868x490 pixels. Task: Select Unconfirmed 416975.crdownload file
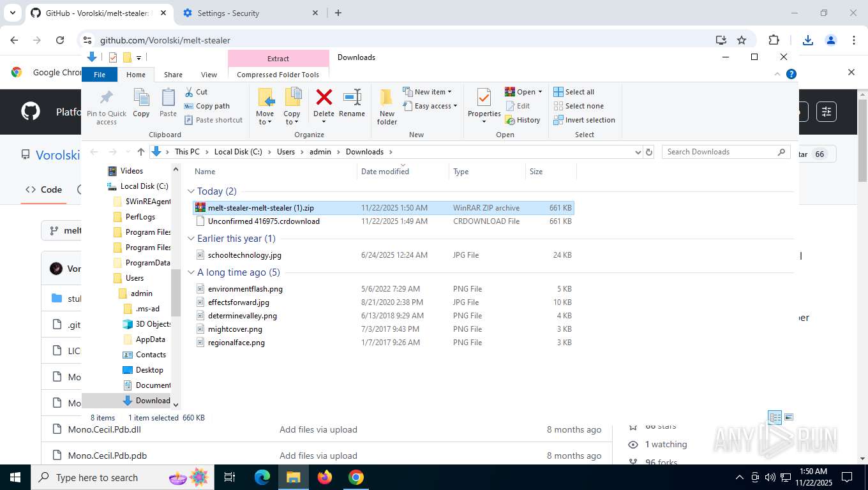point(383,221)
